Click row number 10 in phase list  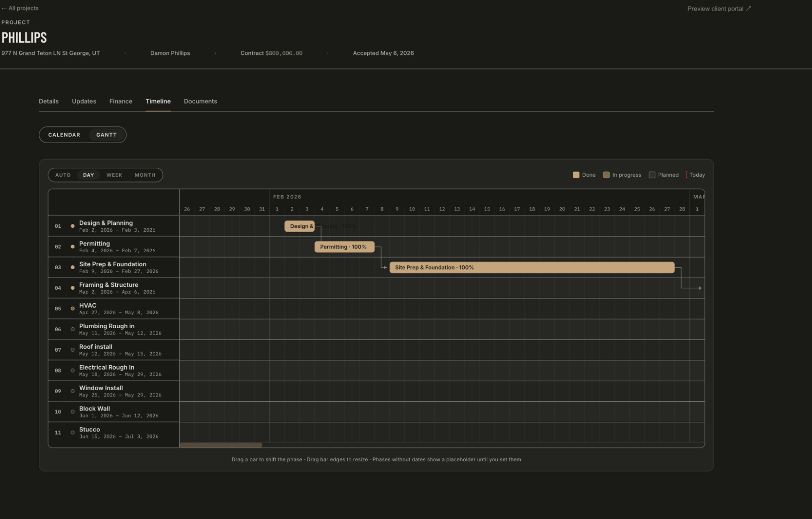[x=58, y=412]
